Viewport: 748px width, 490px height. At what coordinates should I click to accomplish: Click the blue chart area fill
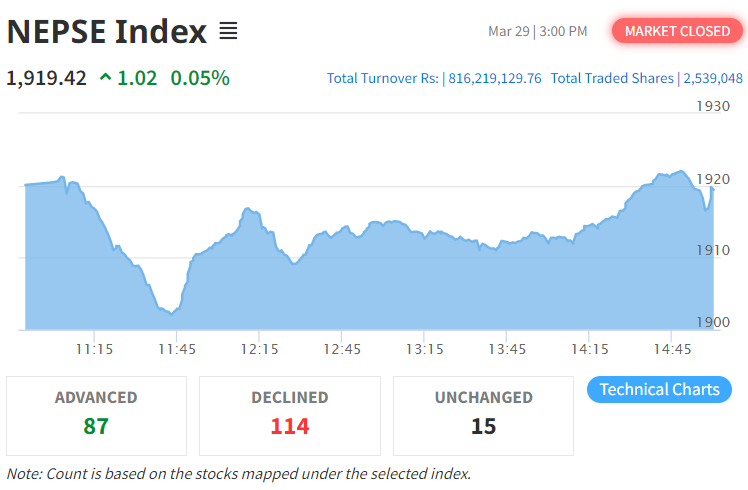pos(400,290)
